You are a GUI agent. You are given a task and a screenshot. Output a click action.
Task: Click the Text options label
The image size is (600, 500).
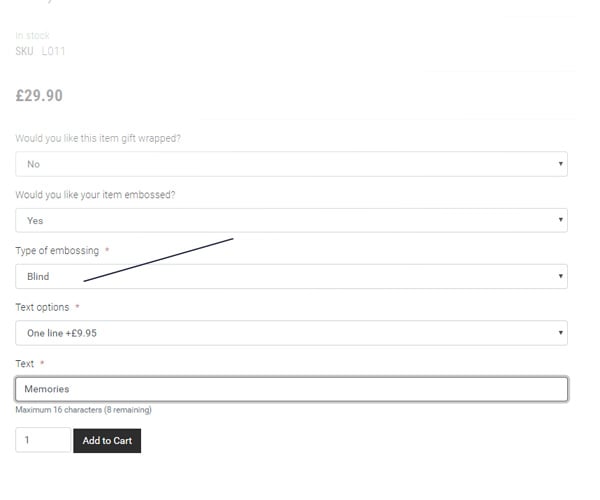pos(42,307)
